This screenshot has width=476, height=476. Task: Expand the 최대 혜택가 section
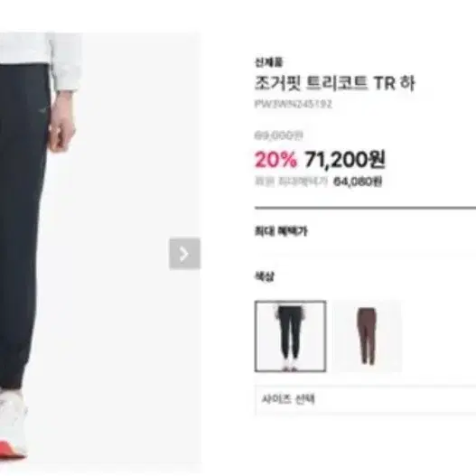(281, 231)
